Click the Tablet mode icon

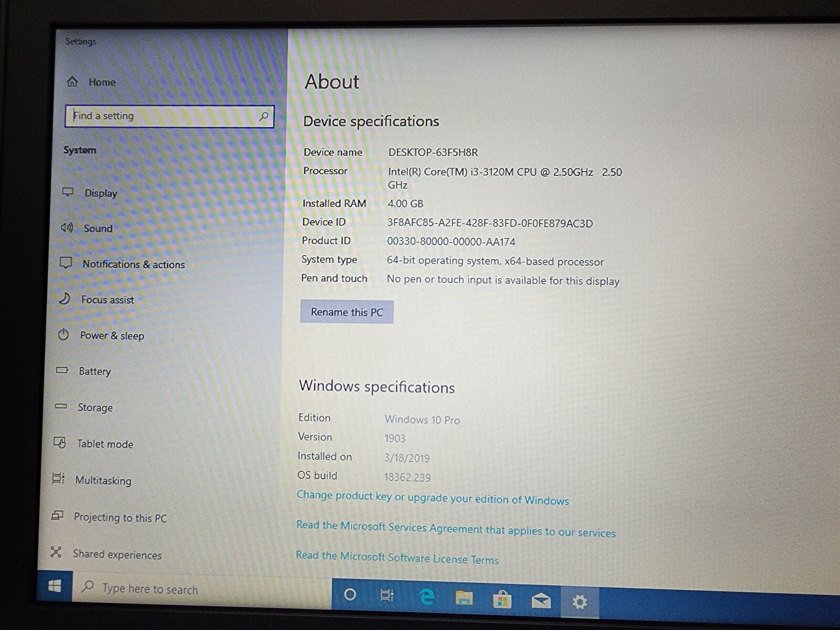60,443
